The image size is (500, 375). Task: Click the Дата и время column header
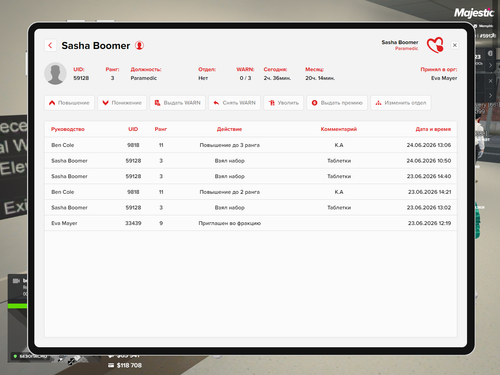tap(433, 129)
